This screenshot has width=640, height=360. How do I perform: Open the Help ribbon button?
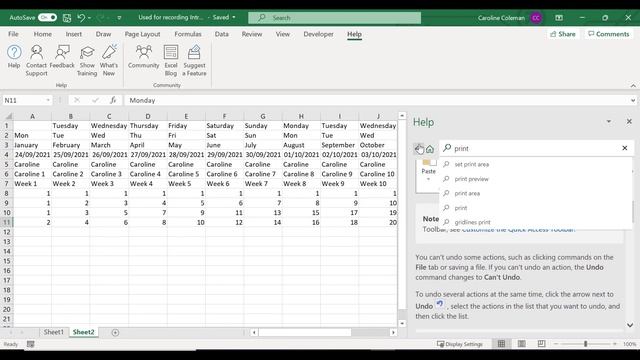14,57
